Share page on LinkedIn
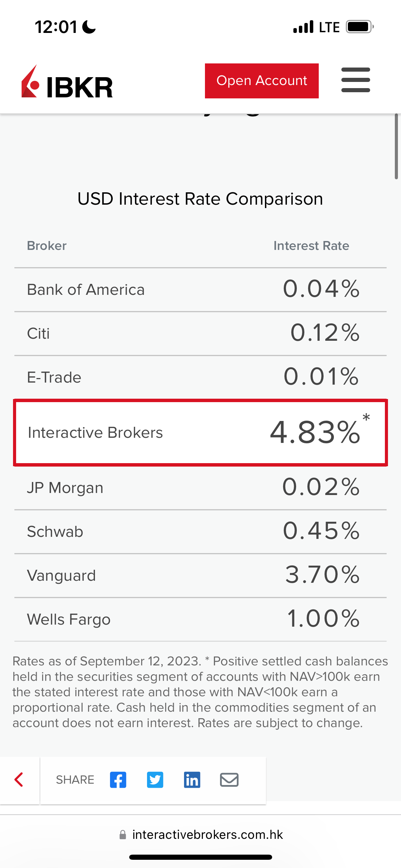 [192, 780]
